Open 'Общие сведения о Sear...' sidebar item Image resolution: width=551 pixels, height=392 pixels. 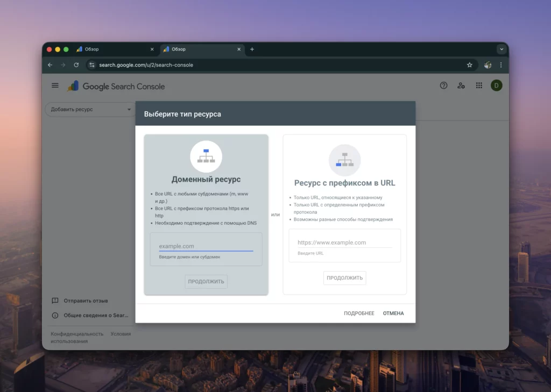click(96, 316)
